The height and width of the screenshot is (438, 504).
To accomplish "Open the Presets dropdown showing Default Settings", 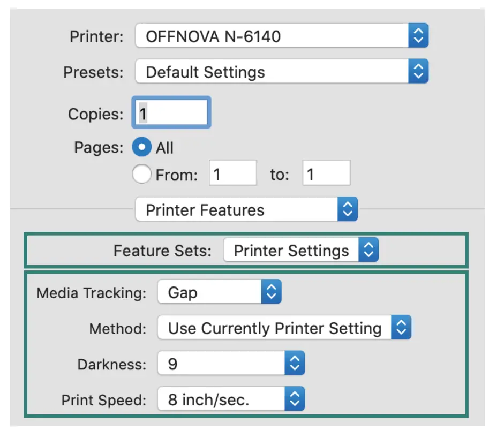I will pyautogui.click(x=279, y=71).
